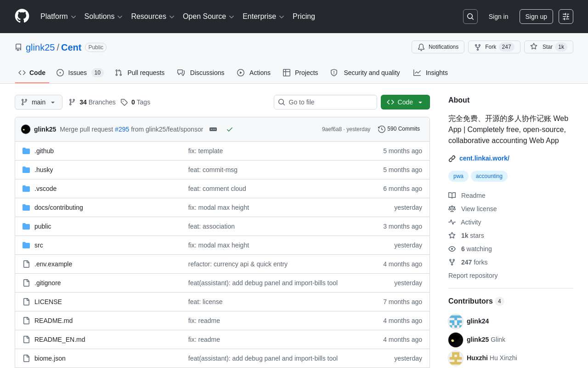This screenshot has height=368, width=588.
Task: Click the Sign up button
Action: pyautogui.click(x=536, y=17)
